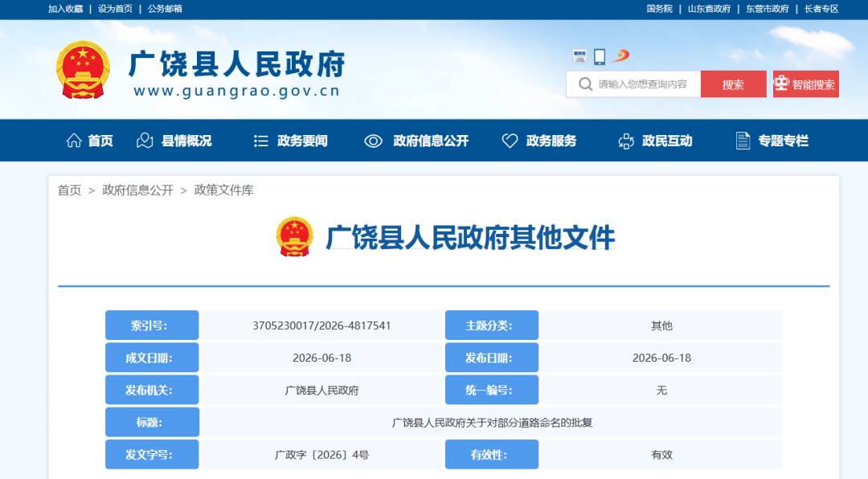Click the 其他 value for 主题分类

coord(661,325)
